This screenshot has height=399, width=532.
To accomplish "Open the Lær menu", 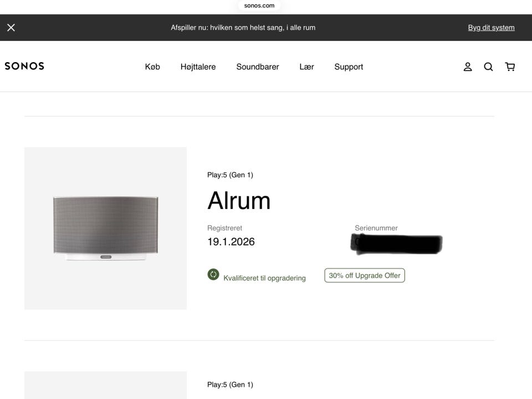I will pyautogui.click(x=306, y=67).
